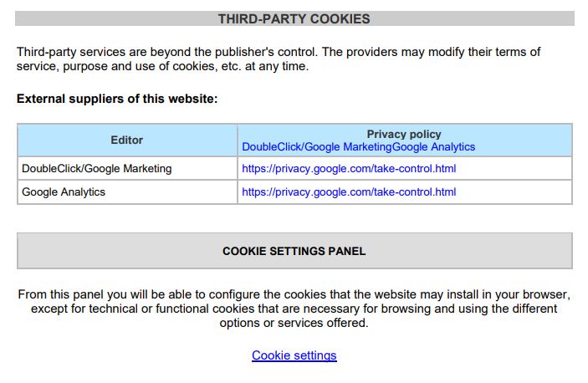The height and width of the screenshot is (383, 588).
Task: Click the 'except for technical or functional' line
Action: tap(294, 309)
